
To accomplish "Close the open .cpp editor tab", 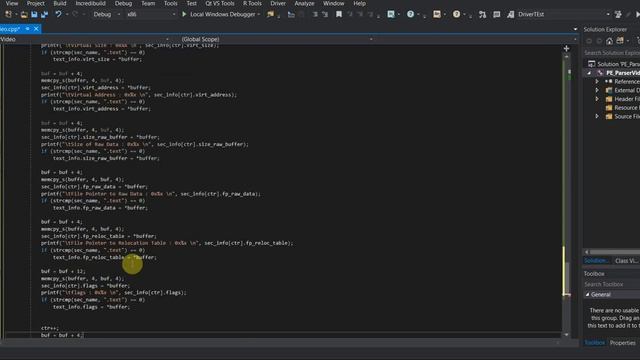I will point(36,29).
